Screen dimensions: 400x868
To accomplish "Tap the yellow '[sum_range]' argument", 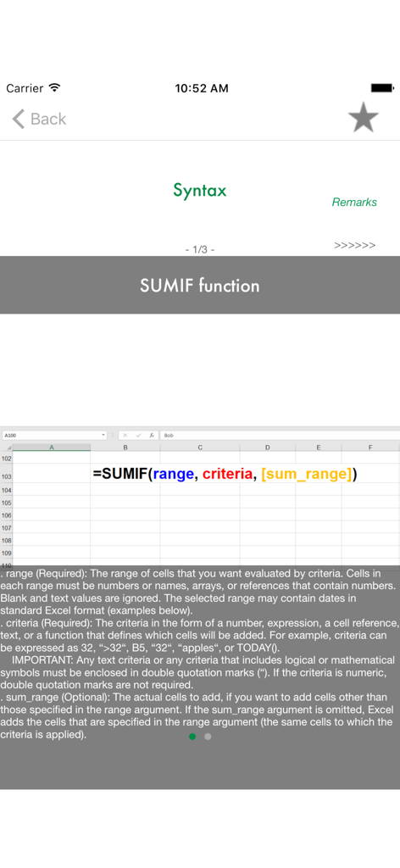I will [307, 475].
